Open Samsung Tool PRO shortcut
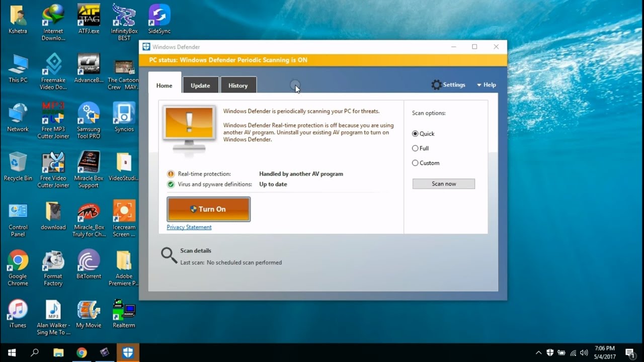644x362 pixels. click(89, 121)
